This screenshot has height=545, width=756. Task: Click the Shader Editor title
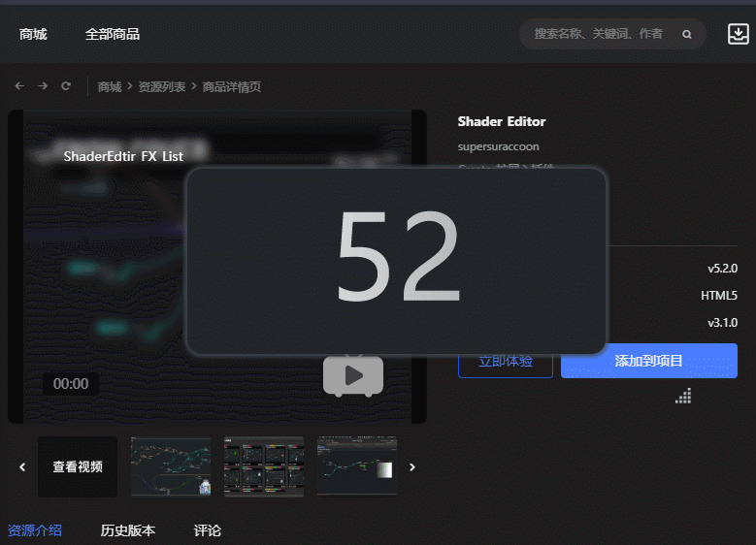502,121
